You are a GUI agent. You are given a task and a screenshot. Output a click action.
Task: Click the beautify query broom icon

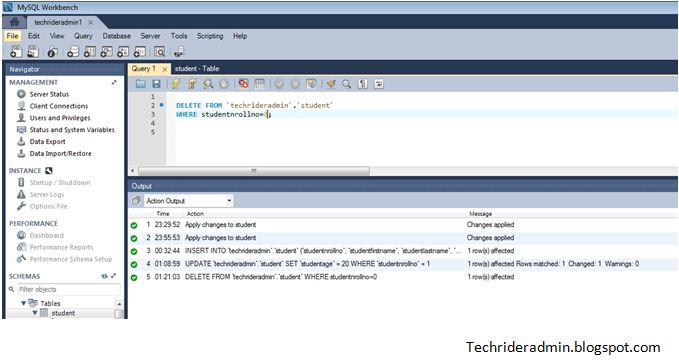click(x=331, y=84)
